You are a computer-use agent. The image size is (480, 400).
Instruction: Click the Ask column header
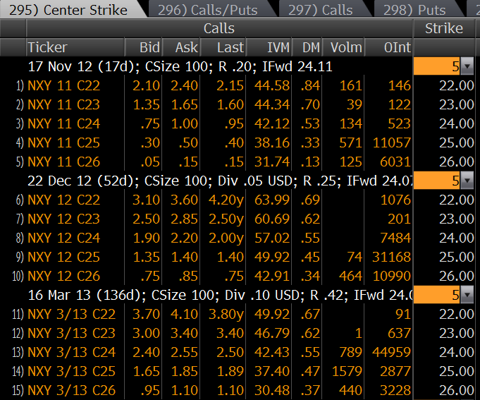pos(181,47)
